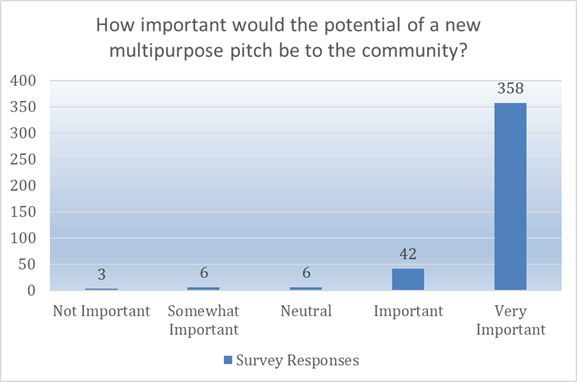Click the Not Important bar

101,289
